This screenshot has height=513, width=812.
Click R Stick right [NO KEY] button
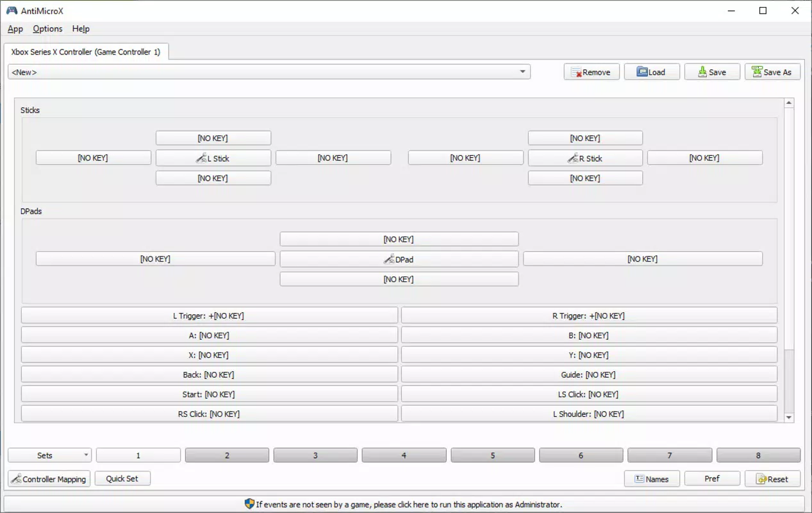pos(705,158)
